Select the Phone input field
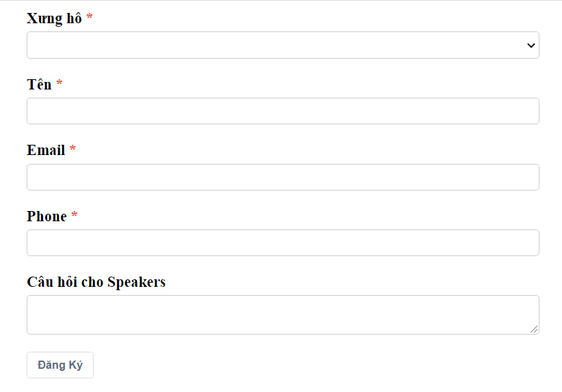 click(282, 242)
